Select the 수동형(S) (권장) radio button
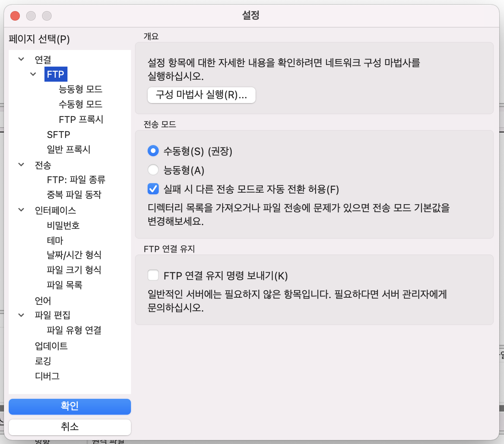Viewport: 504px width, 444px height. [153, 151]
